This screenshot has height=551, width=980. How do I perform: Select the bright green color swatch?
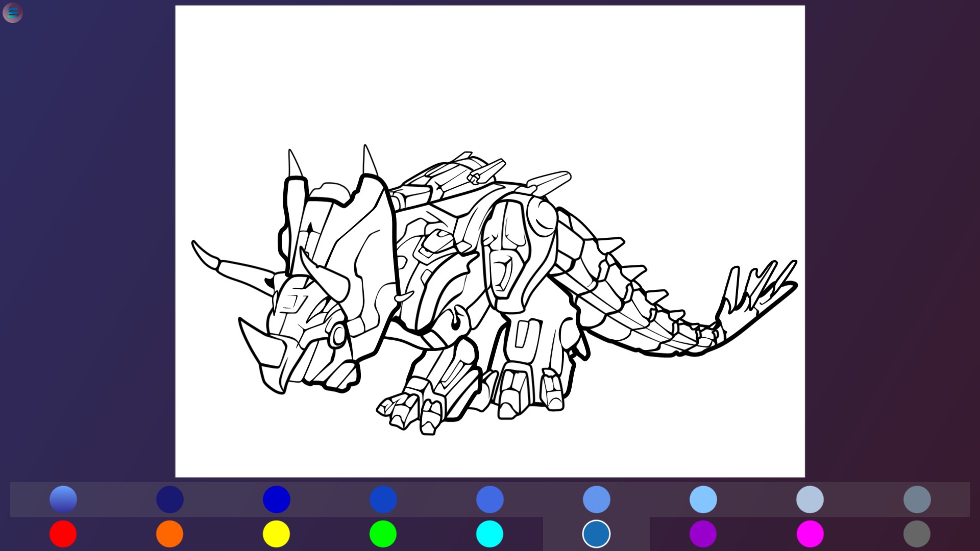click(383, 534)
